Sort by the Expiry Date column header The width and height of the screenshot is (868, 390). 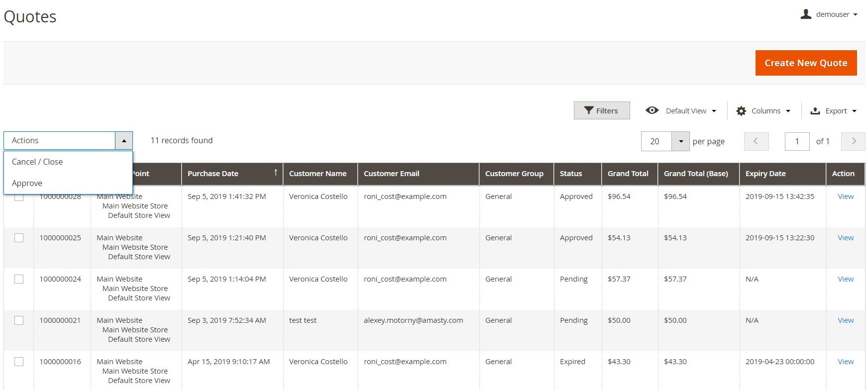(x=782, y=174)
